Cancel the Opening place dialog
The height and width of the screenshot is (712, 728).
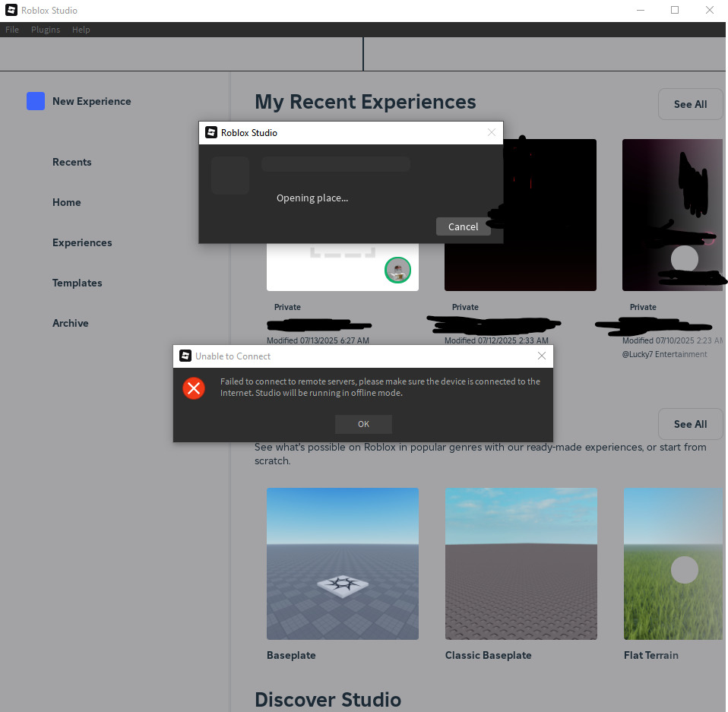pos(463,226)
